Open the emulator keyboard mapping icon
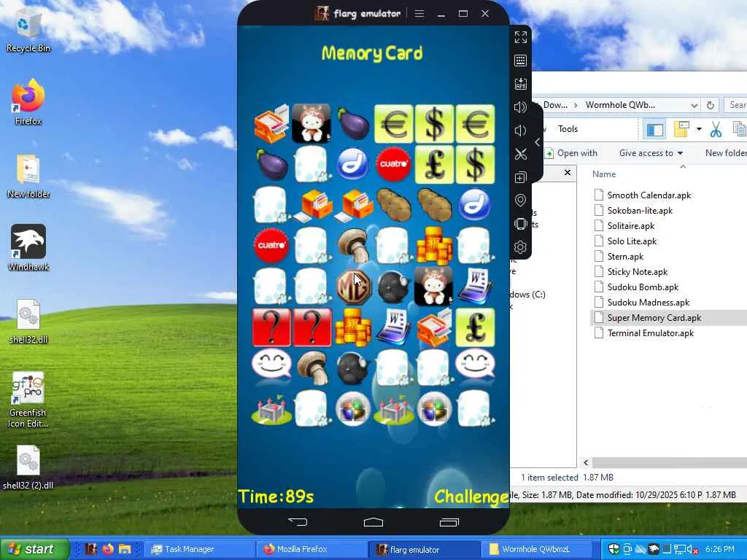 point(520,61)
